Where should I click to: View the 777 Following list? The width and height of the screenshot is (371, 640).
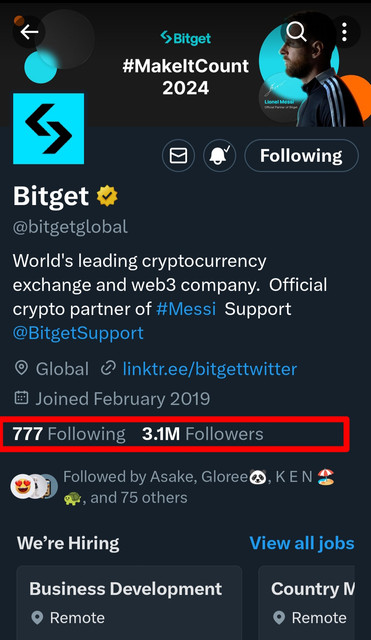(69, 434)
